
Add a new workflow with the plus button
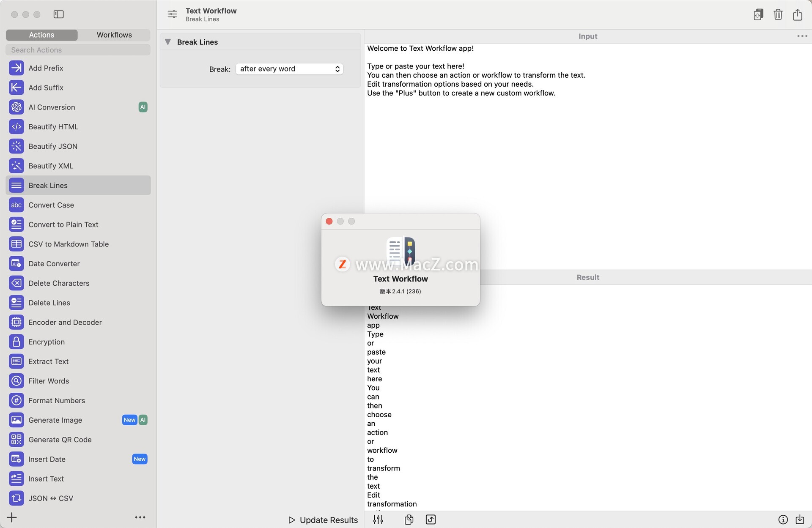click(12, 517)
